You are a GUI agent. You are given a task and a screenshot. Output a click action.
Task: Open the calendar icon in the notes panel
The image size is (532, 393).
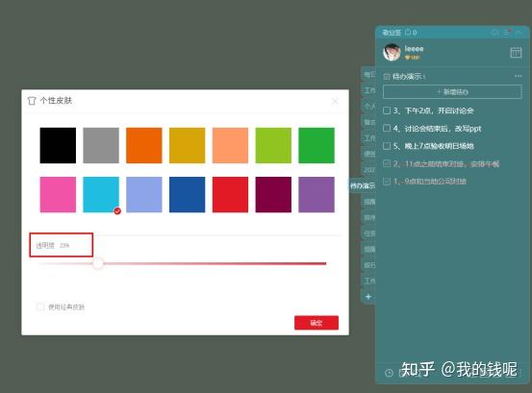tap(516, 53)
